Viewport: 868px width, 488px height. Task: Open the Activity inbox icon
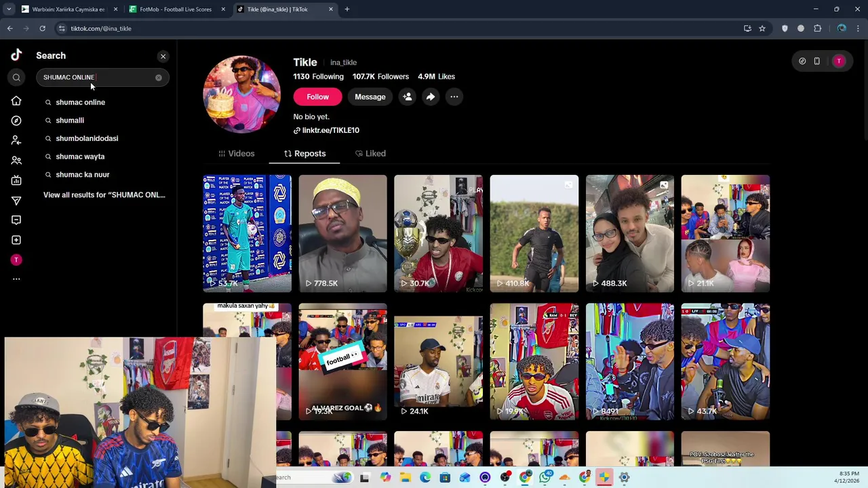[16, 220]
